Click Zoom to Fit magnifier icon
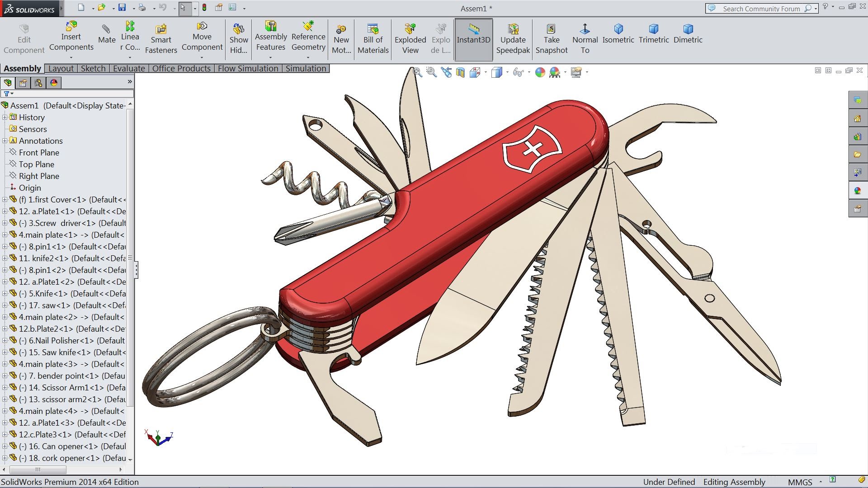The width and height of the screenshot is (868, 488). [x=417, y=72]
